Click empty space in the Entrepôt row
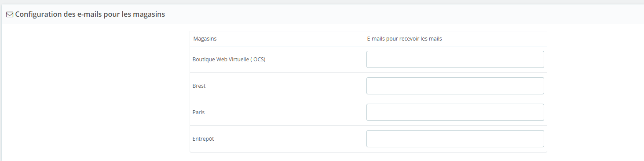This screenshot has height=161, width=644. [290, 139]
